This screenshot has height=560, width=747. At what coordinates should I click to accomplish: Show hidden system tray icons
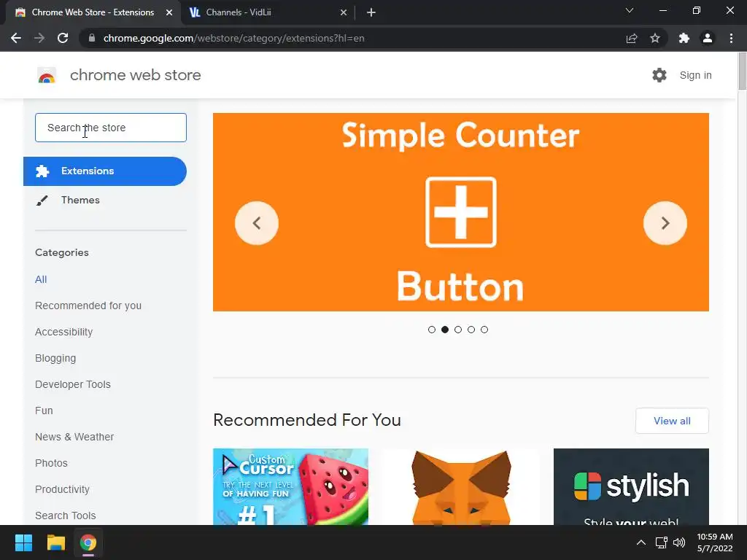pyautogui.click(x=641, y=542)
